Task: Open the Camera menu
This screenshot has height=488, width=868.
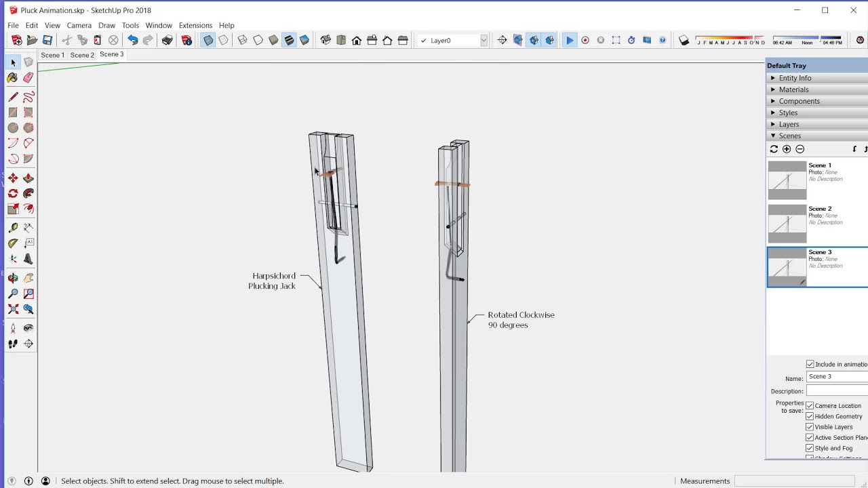Action: click(x=79, y=25)
